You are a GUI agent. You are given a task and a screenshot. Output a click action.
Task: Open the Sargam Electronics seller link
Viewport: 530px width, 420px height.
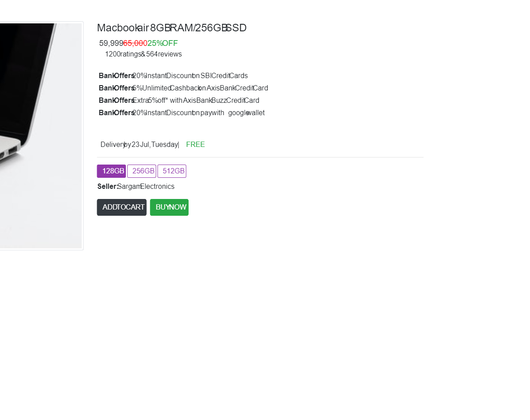[x=146, y=187]
